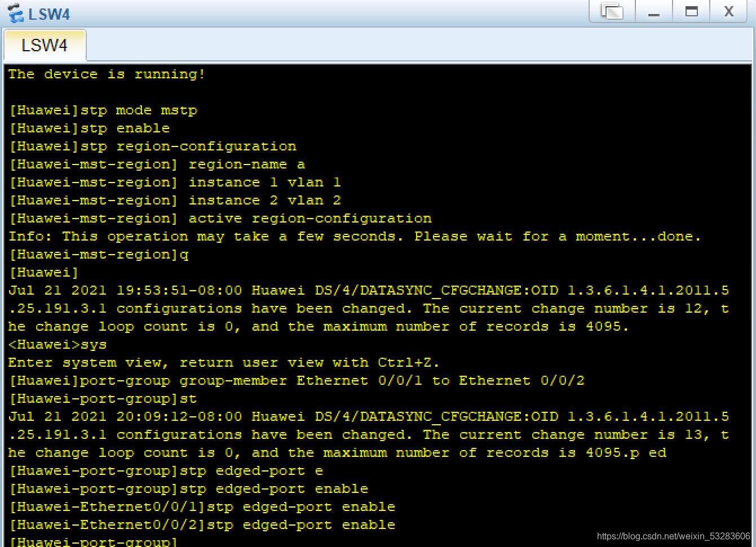
Task: Click the '[Huawei]stp enable' line
Action: pyautogui.click(x=90, y=128)
